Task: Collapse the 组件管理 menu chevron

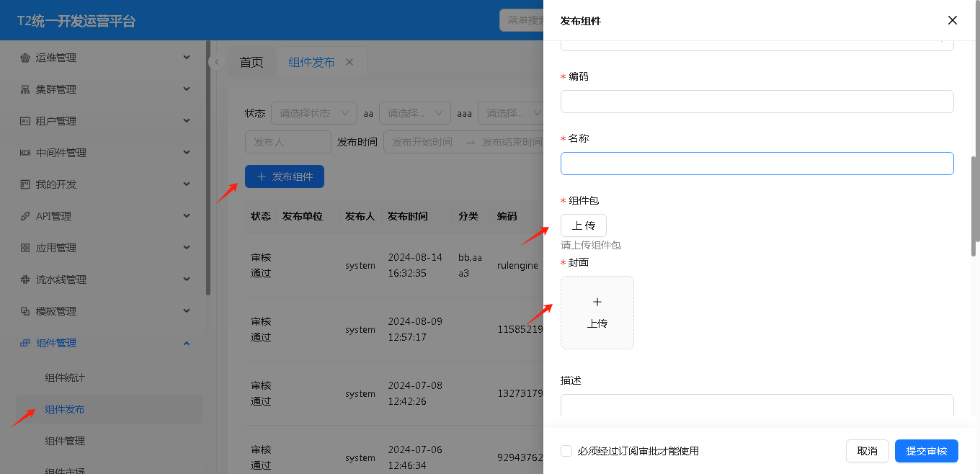Action: point(187,343)
